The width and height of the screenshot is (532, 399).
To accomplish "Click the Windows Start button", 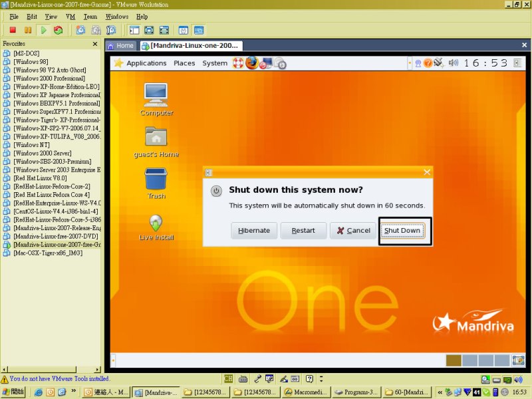I will click(13, 392).
